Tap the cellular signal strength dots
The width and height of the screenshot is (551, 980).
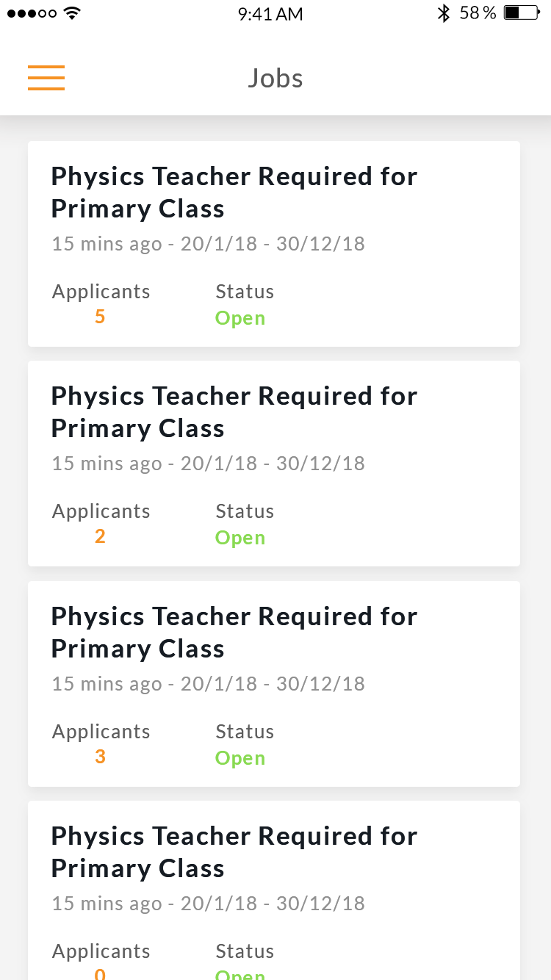click(31, 13)
